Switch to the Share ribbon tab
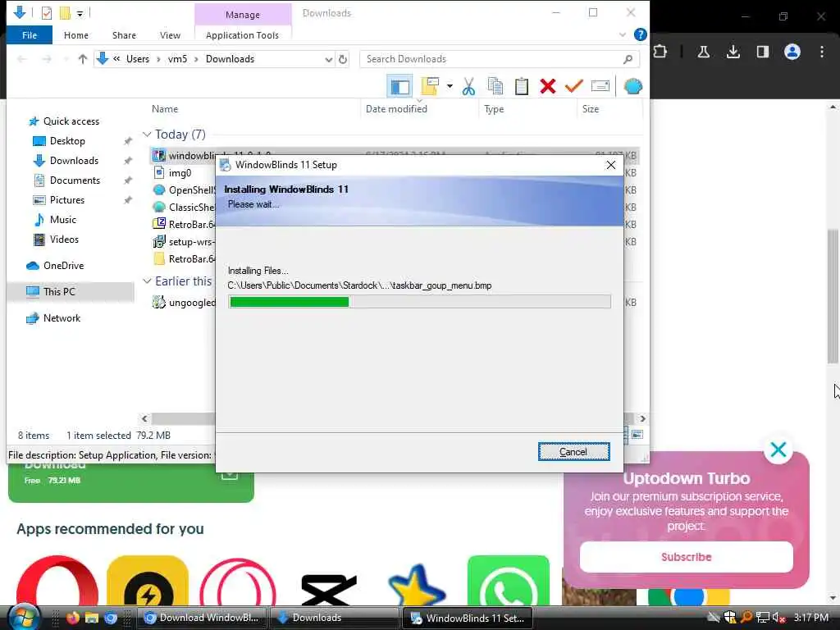Screen dimensions: 840x630 124,34
